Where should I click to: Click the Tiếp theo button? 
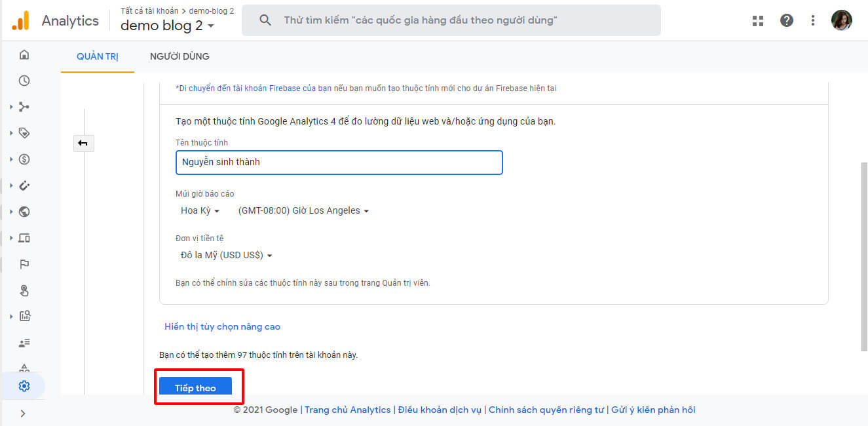click(x=195, y=387)
